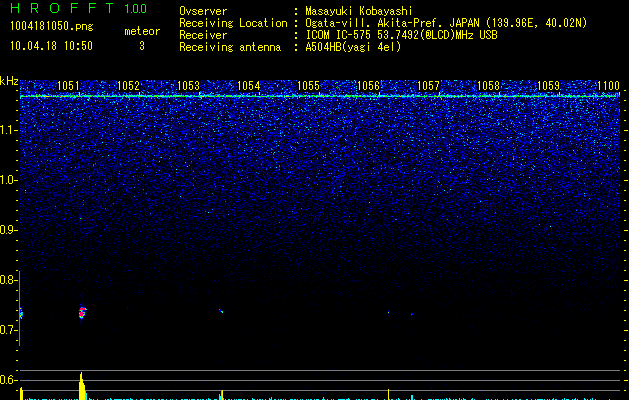This screenshot has height=400, width=629.
Task: Click the date stamp 10.04.18 10:50
Action: [51, 46]
